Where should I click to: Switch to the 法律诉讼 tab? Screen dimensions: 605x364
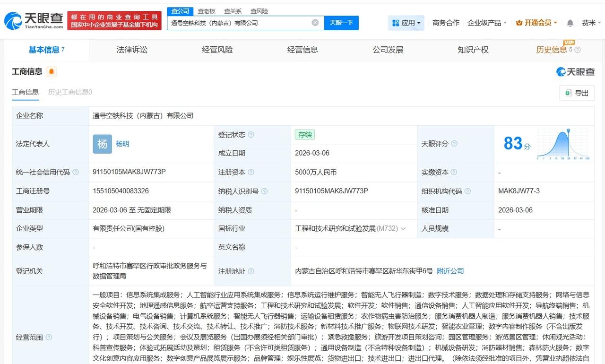click(132, 50)
